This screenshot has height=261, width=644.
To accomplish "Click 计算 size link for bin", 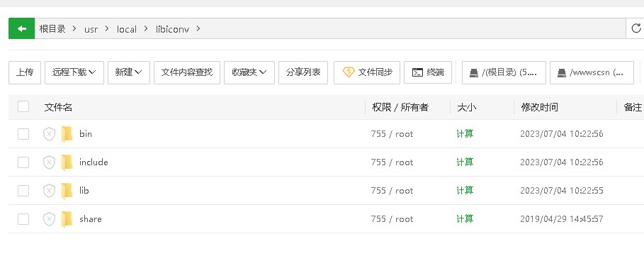I will [465, 134].
